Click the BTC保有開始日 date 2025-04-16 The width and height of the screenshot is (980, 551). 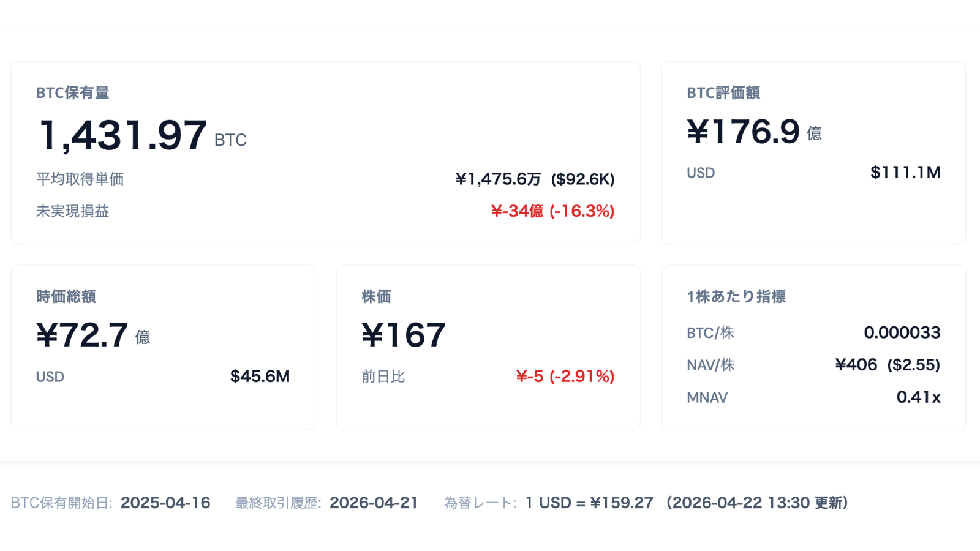(165, 502)
